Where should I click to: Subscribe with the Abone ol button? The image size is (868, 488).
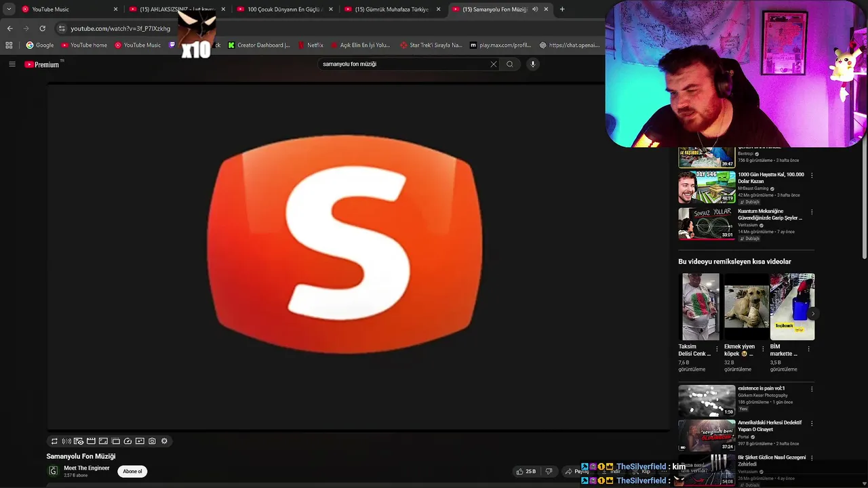click(x=132, y=471)
